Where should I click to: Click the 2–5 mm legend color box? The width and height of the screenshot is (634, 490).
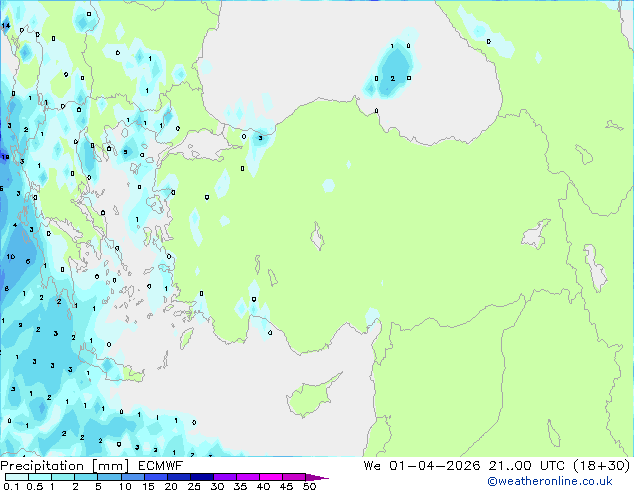pos(86,477)
